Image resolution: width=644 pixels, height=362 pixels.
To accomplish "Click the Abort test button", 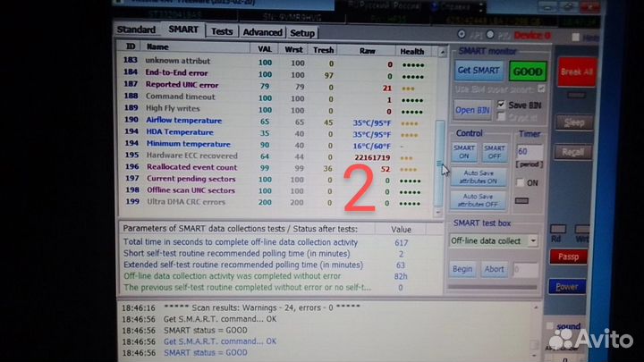I will 494,269.
